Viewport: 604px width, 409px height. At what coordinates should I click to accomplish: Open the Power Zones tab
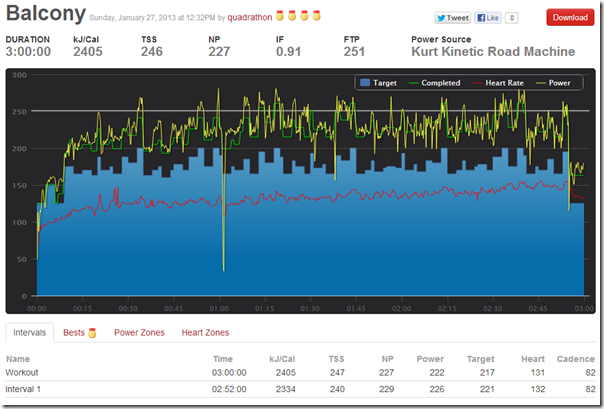tap(139, 332)
